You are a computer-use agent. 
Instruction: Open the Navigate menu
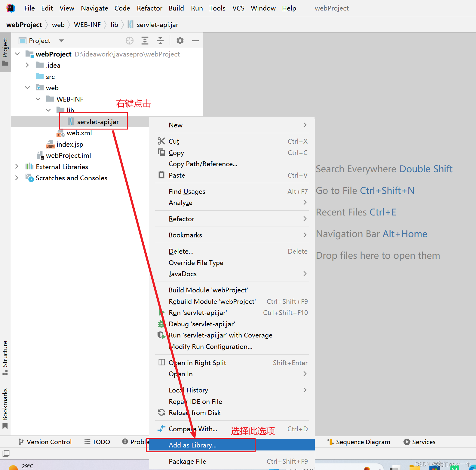coord(94,8)
